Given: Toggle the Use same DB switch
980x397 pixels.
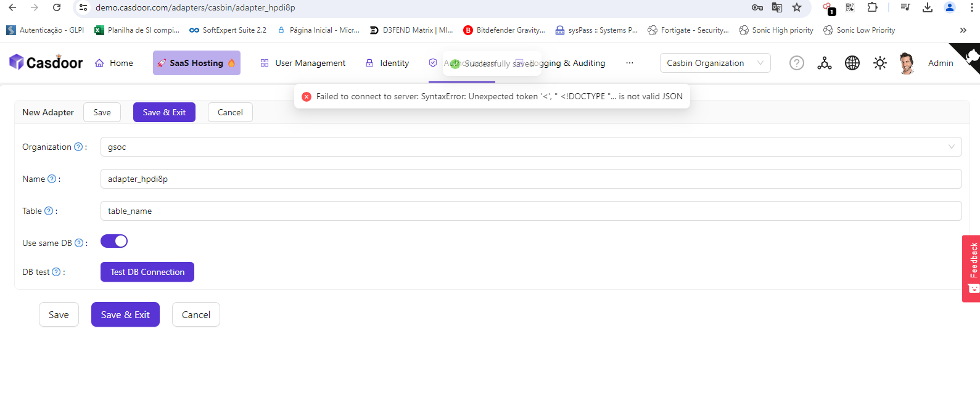Looking at the screenshot, I should pos(114,241).
